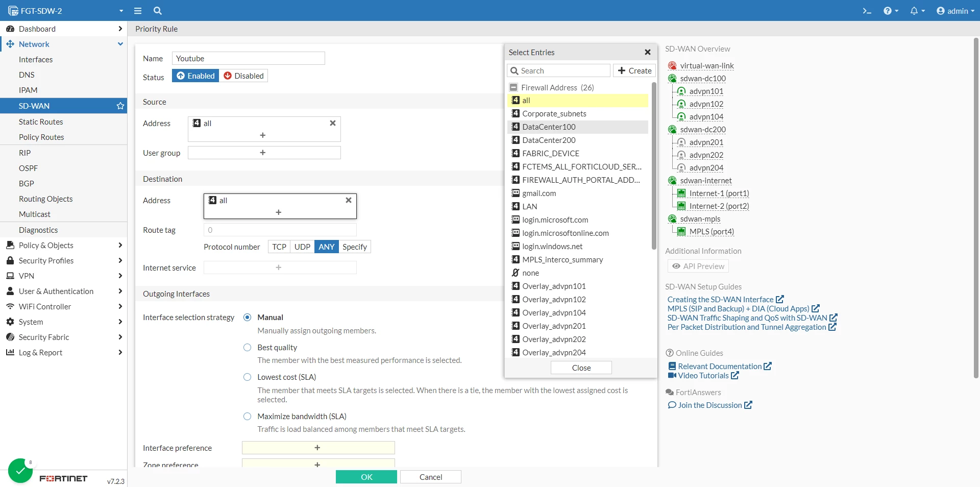Open the global search magnifier icon
This screenshot has width=980, height=487.
pyautogui.click(x=158, y=11)
